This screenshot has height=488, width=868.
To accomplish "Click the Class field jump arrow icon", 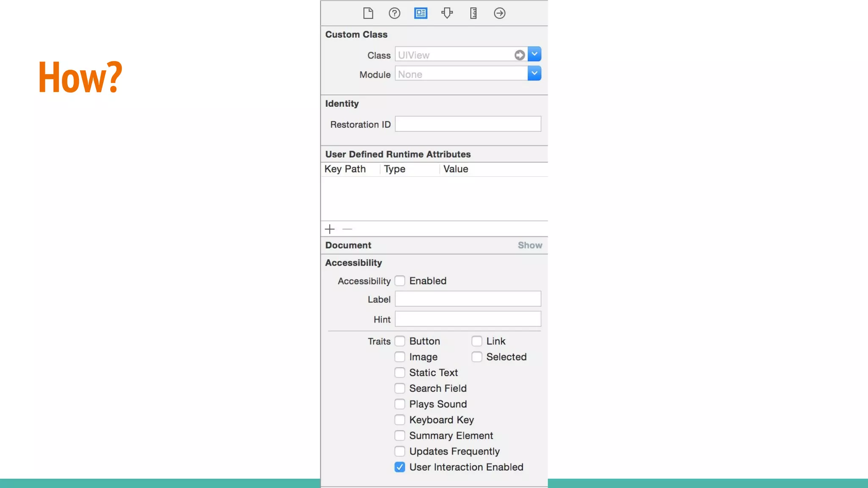I will (520, 55).
